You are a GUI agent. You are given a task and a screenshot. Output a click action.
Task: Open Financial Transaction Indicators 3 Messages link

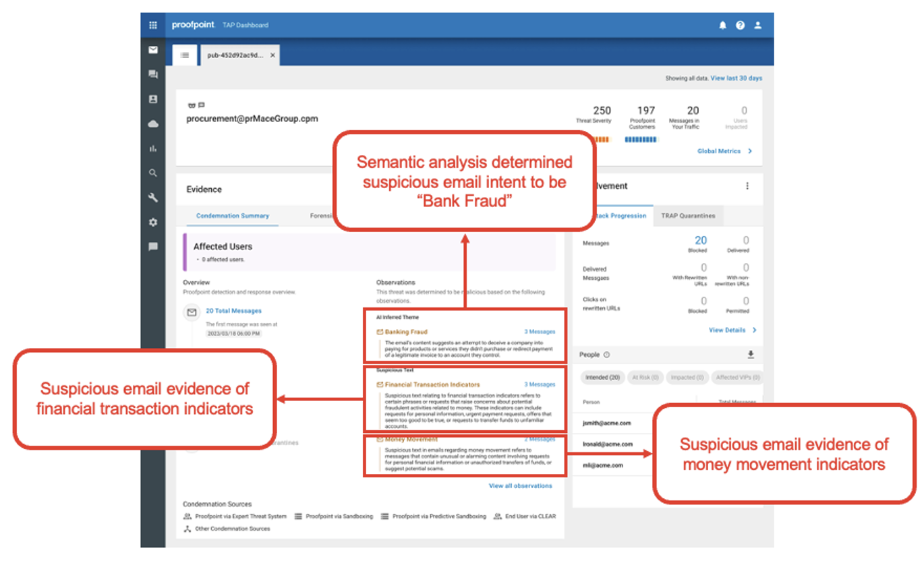540,384
